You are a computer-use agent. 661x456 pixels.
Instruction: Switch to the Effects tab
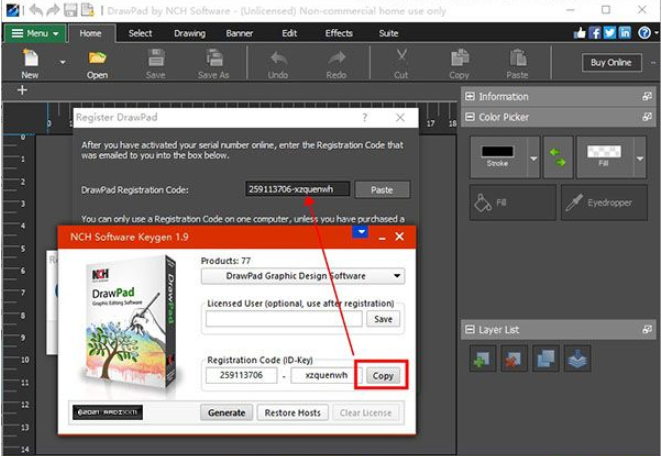tap(339, 33)
